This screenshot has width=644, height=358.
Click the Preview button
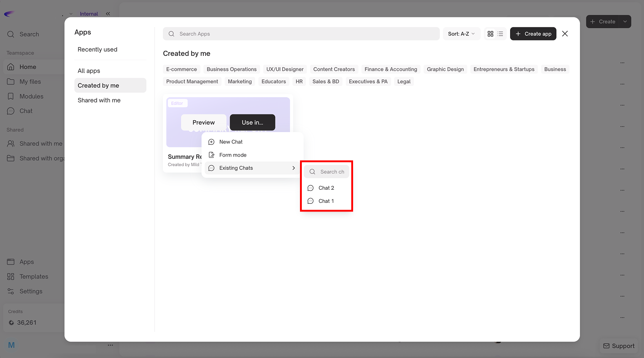pyautogui.click(x=203, y=123)
